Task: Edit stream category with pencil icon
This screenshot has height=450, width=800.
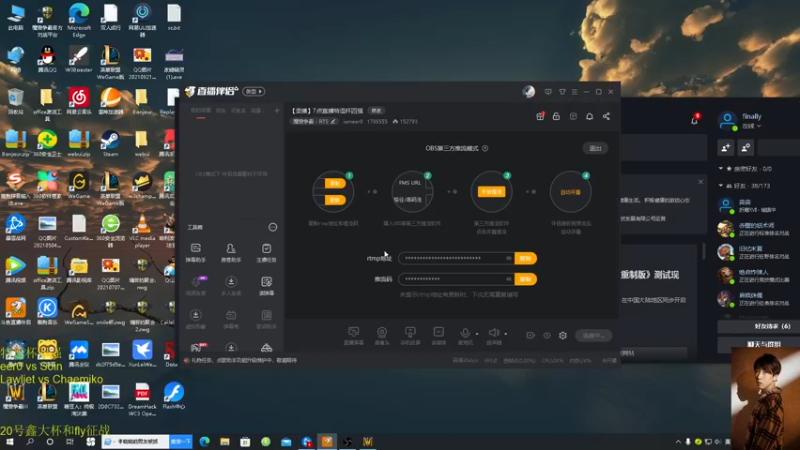Action: point(333,121)
